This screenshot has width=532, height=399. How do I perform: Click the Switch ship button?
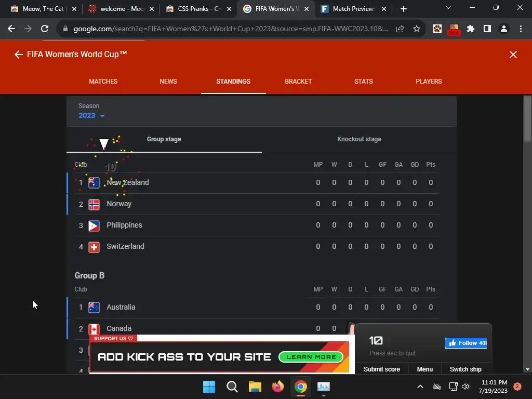pyautogui.click(x=465, y=369)
